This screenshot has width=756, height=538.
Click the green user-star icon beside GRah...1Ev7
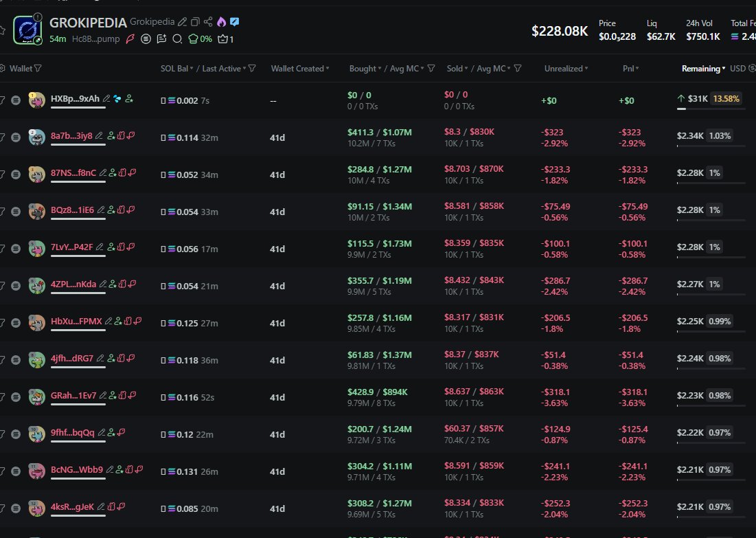113,395
